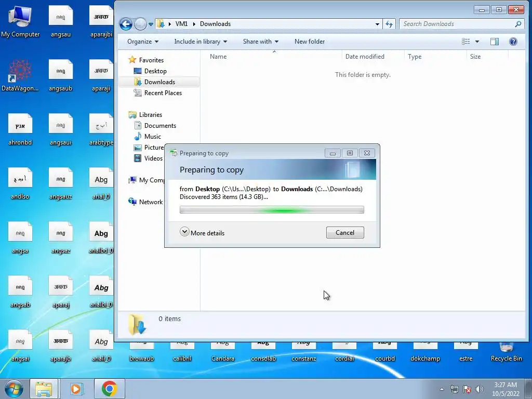Select the aparaj font file icon
The image size is (532, 399).
click(x=61, y=292)
